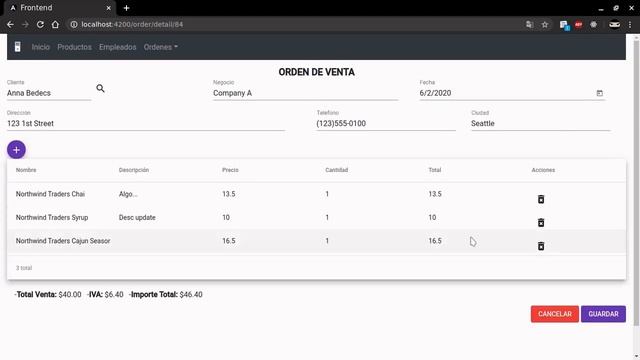Click the Importe Total $46.40 amount
This screenshot has height=360, width=640.
click(x=191, y=294)
